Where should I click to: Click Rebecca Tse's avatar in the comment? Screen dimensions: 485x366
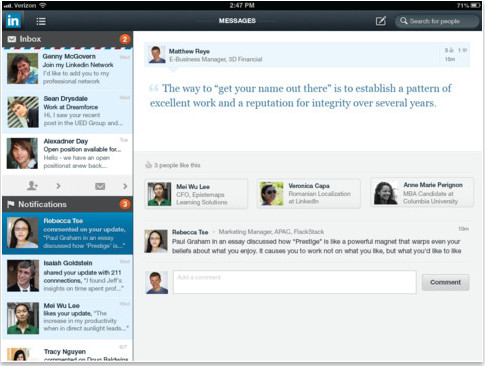tap(156, 241)
